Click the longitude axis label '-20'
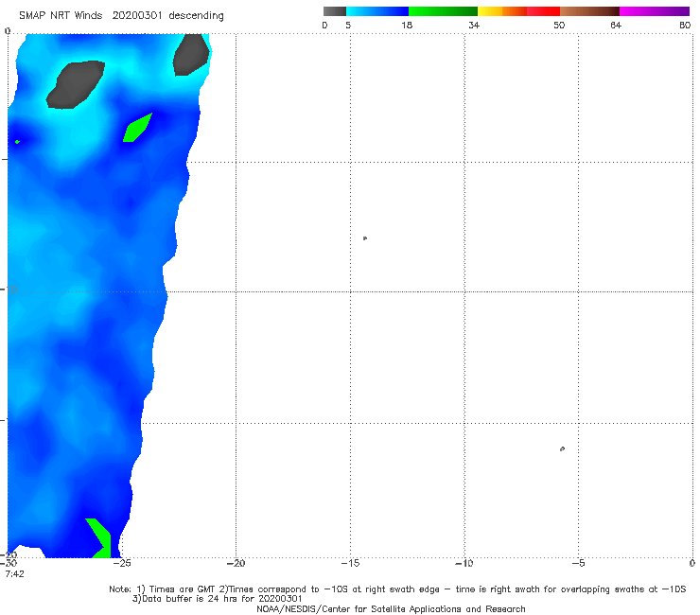 click(236, 564)
